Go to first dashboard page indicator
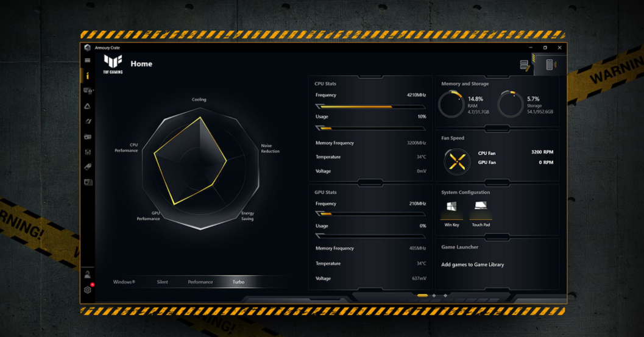The height and width of the screenshot is (337, 644). [422, 296]
